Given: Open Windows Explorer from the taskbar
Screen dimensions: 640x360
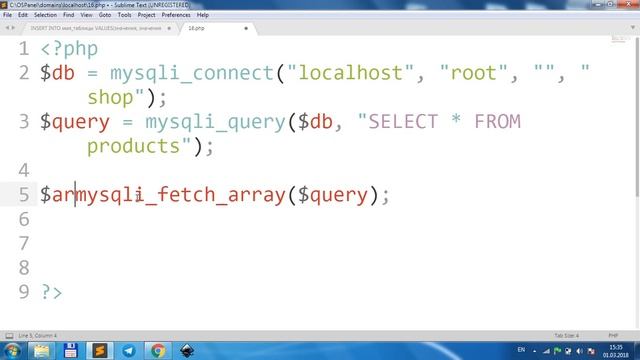Looking at the screenshot, I should [x=41, y=351].
